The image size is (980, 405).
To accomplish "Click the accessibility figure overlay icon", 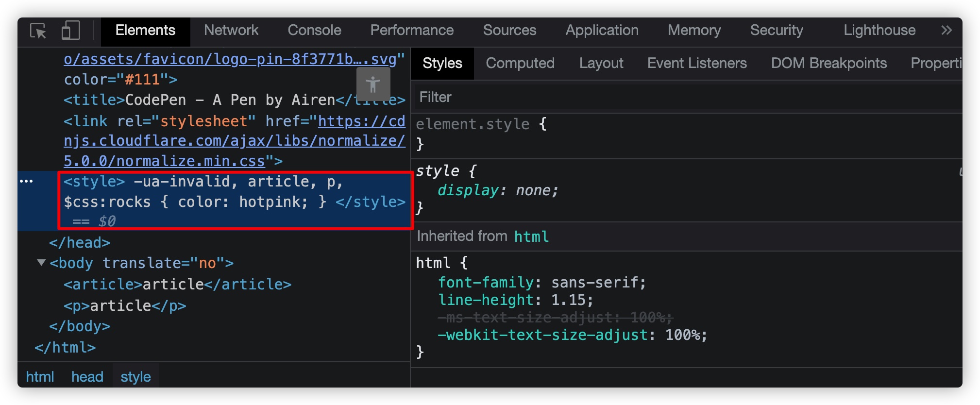I will pyautogui.click(x=373, y=84).
